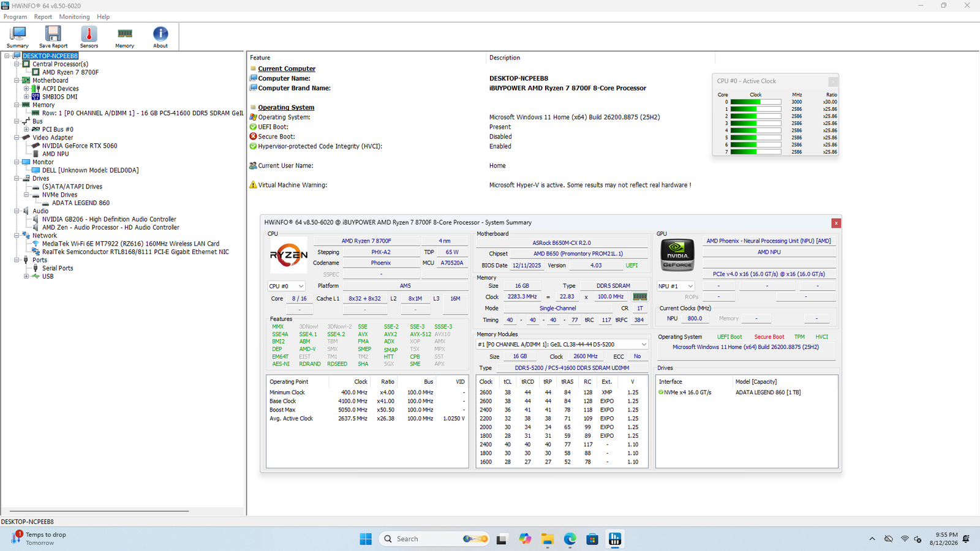Select the (S)ATA/ATAPI Drives entry
980x551 pixels.
tap(72, 187)
